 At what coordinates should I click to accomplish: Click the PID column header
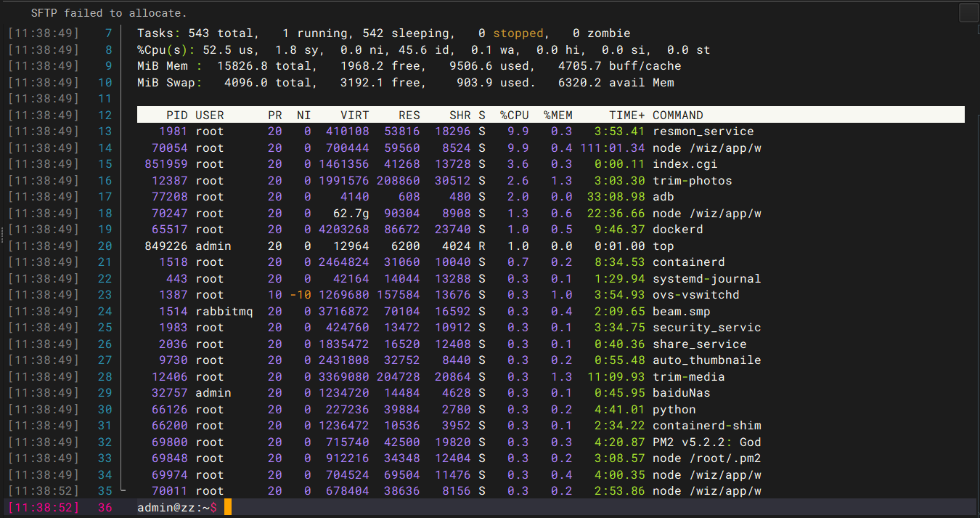coord(176,115)
